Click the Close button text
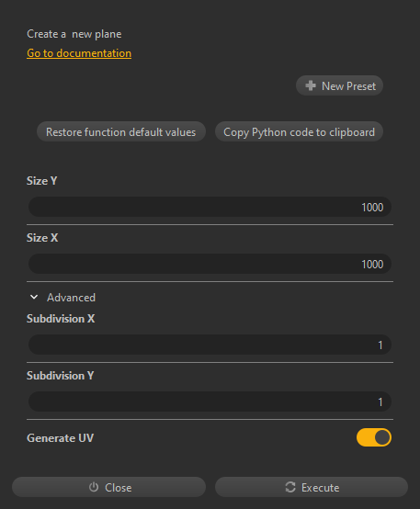The height and width of the screenshot is (509, 420). click(x=119, y=487)
